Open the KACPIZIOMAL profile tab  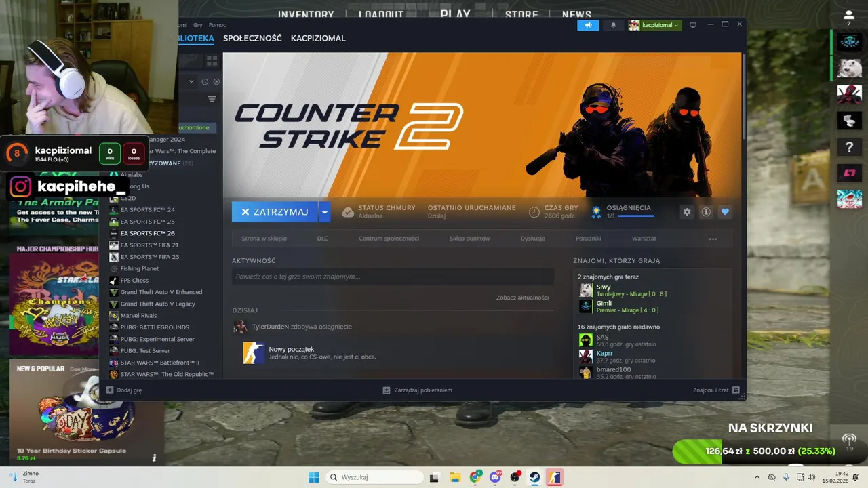click(318, 38)
